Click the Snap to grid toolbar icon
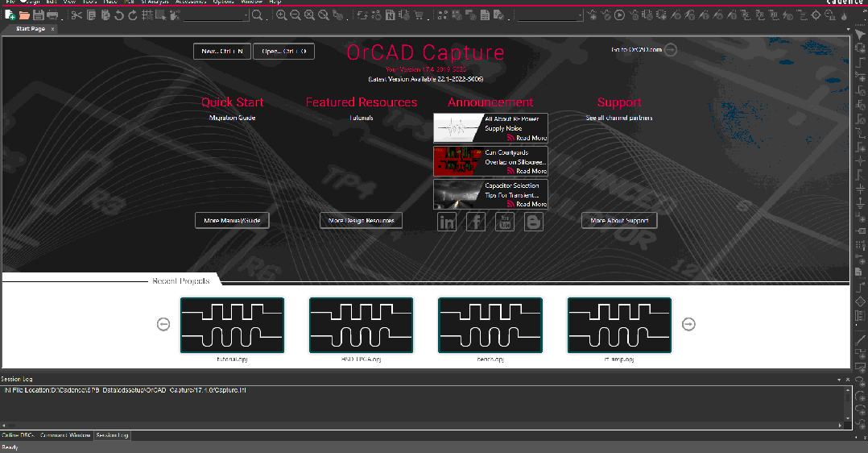Viewport: 868px width, 453px height. 147,15
